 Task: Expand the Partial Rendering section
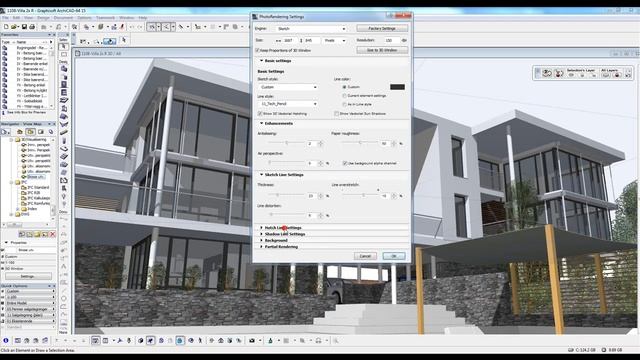coord(261,247)
